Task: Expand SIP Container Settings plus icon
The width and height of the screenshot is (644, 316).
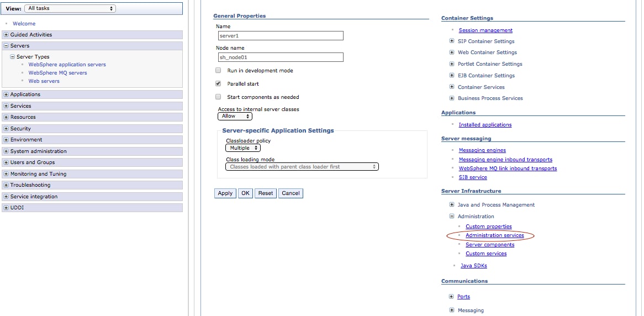Action: click(x=452, y=41)
